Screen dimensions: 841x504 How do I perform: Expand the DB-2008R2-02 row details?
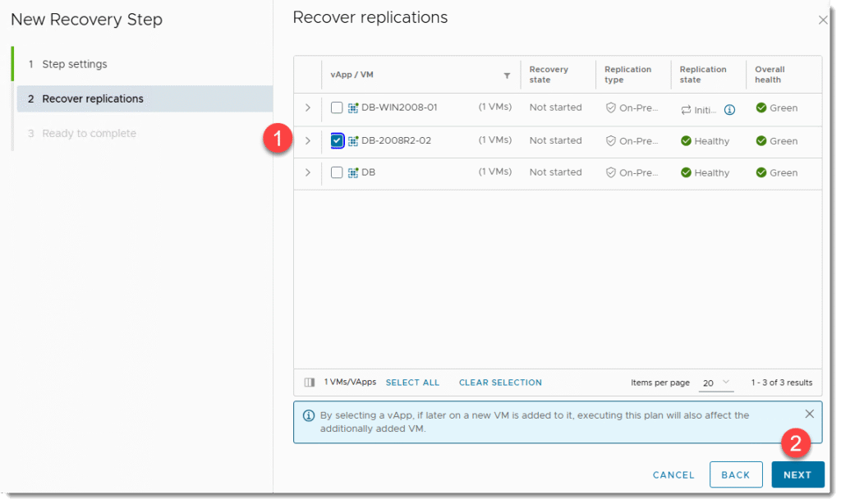pyautogui.click(x=308, y=140)
